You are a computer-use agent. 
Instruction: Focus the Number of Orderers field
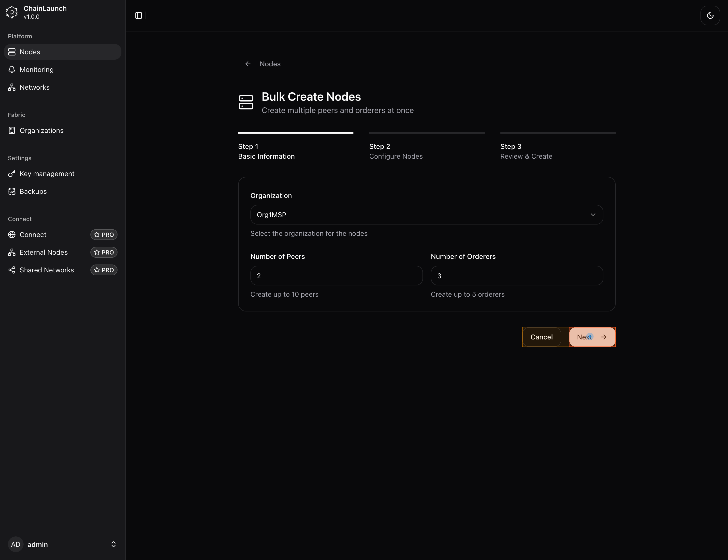[x=516, y=276]
